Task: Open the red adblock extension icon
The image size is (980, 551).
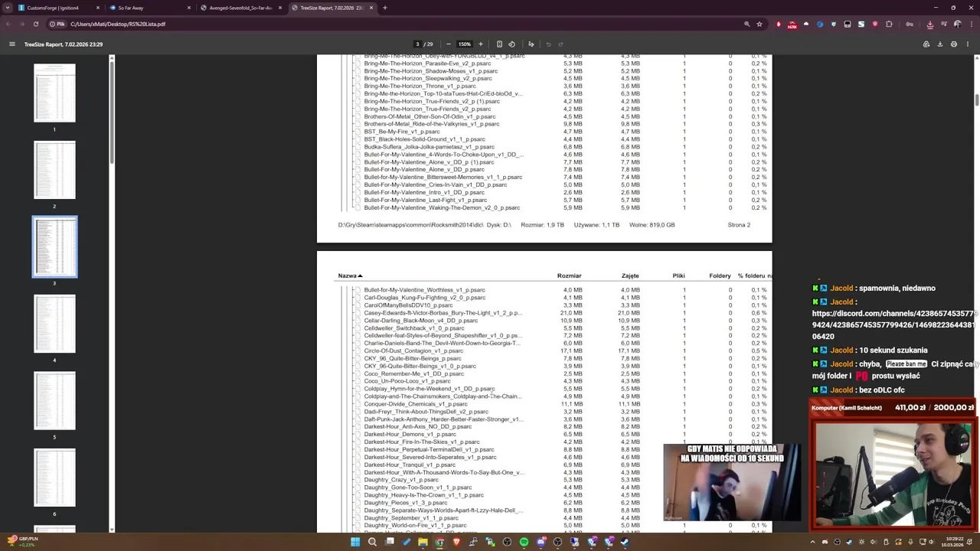Action: 779,24
